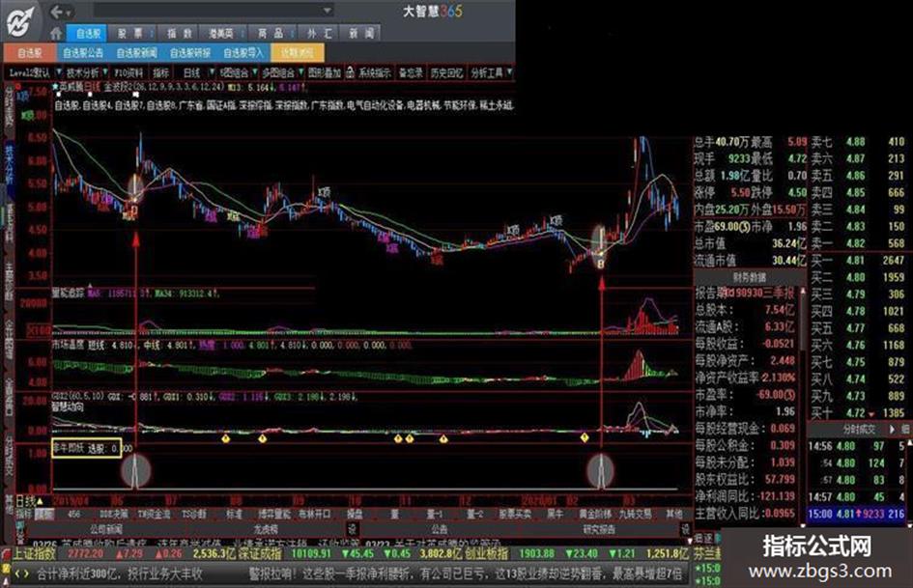Select 其他 indicator tab
Image resolution: width=913 pixels, height=588 pixels.
pyautogui.click(x=674, y=514)
